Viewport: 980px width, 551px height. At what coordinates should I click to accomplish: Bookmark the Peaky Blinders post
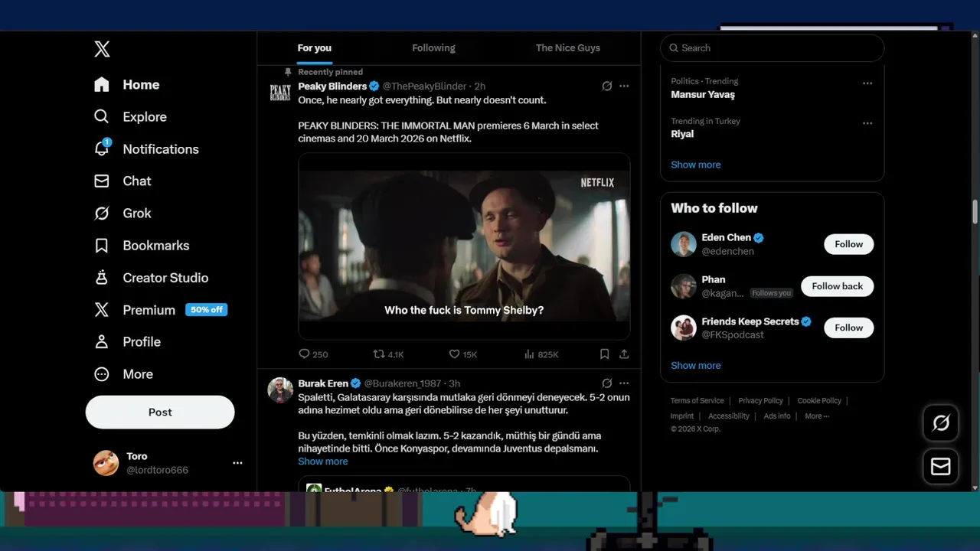click(x=604, y=354)
